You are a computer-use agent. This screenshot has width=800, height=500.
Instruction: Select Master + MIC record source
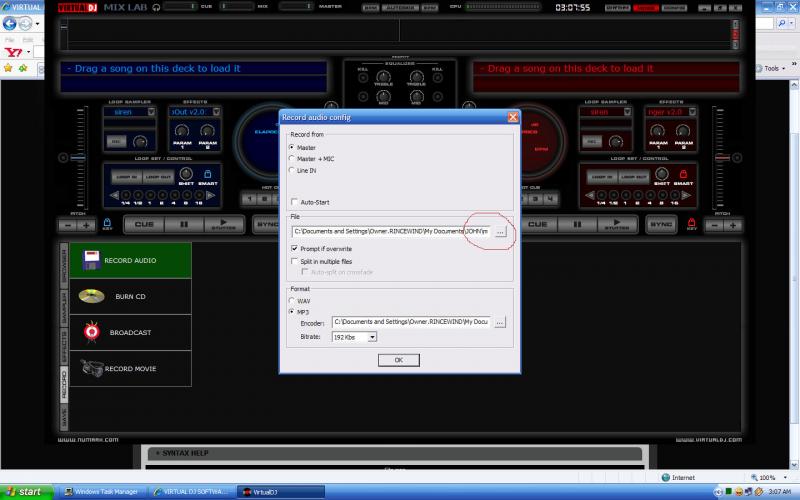point(292,159)
